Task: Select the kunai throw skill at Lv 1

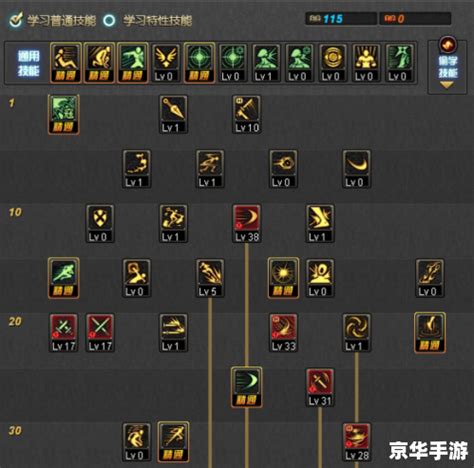Action: click(173, 115)
